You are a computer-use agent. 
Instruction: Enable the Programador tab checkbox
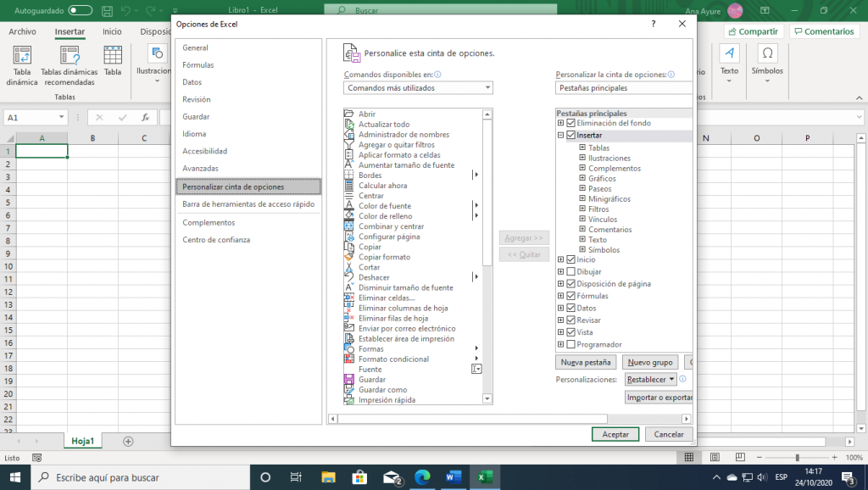click(x=570, y=344)
